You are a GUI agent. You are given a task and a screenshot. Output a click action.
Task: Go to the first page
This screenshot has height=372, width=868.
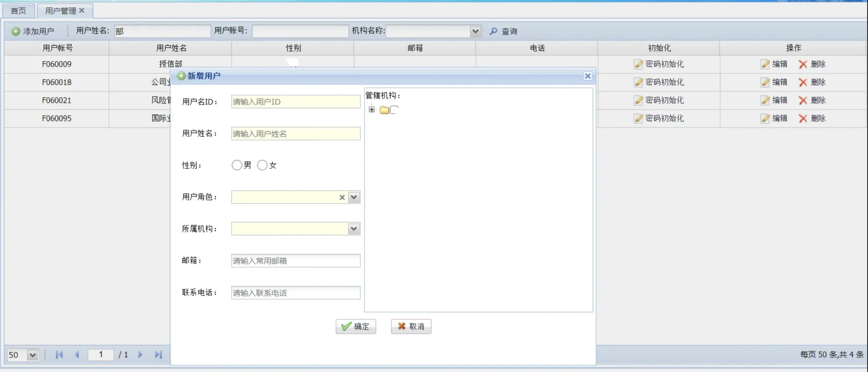coord(59,354)
